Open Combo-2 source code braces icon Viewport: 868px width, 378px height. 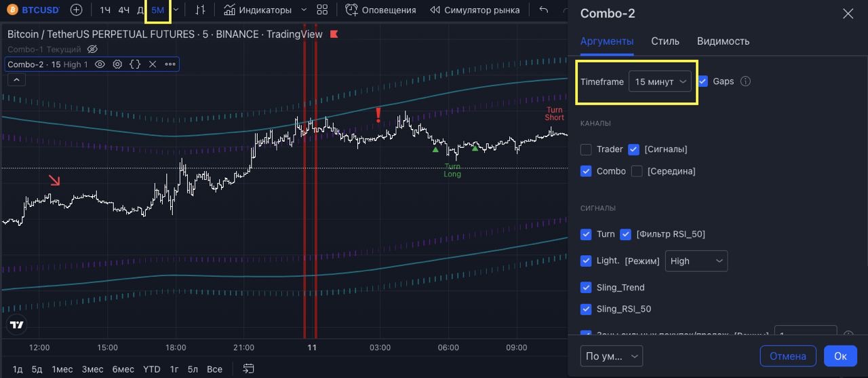tap(135, 64)
